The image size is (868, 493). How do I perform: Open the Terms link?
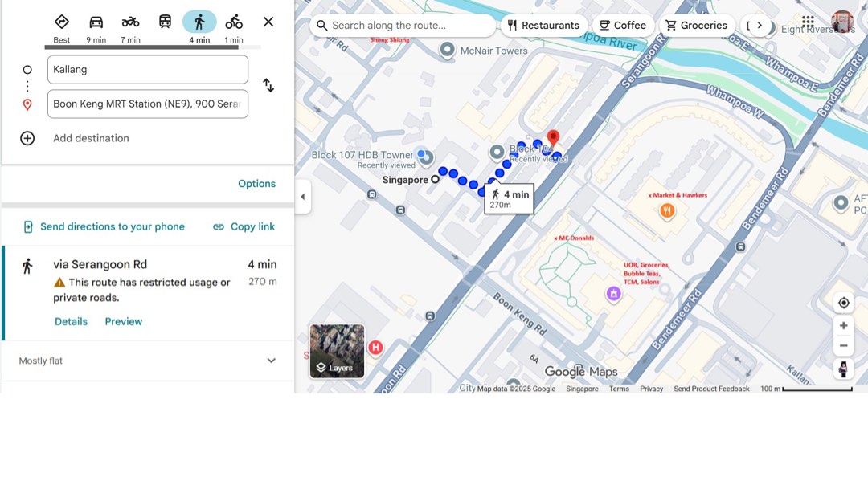pyautogui.click(x=619, y=389)
